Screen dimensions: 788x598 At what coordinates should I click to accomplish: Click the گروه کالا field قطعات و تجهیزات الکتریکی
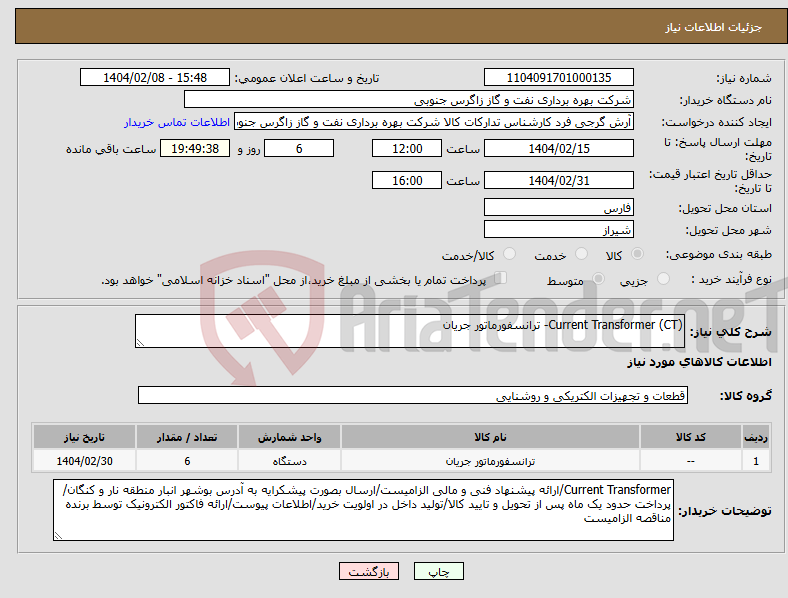[x=413, y=395]
